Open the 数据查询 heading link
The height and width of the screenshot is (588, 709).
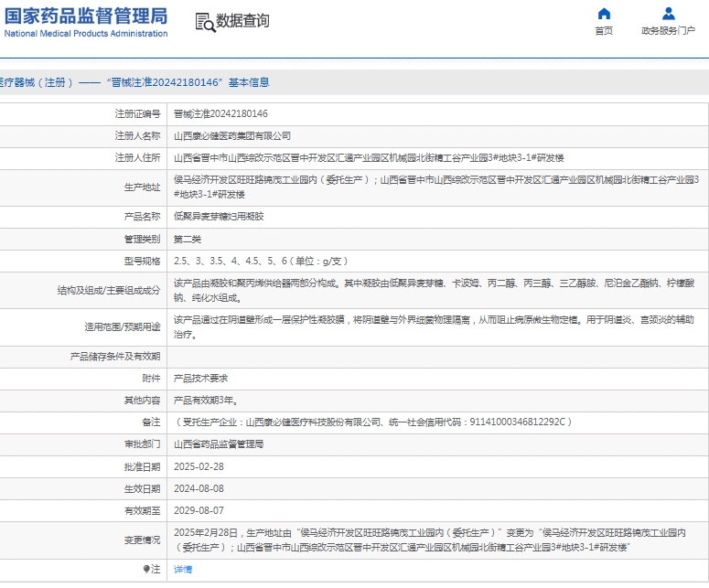coord(242,21)
